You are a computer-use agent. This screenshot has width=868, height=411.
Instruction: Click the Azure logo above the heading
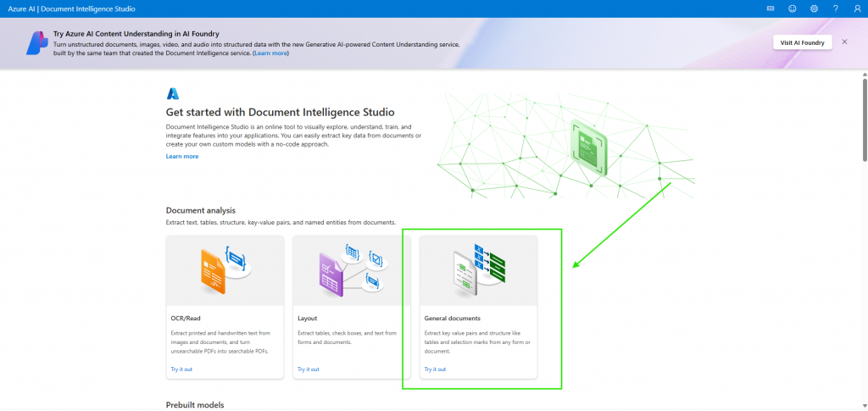pos(173,93)
